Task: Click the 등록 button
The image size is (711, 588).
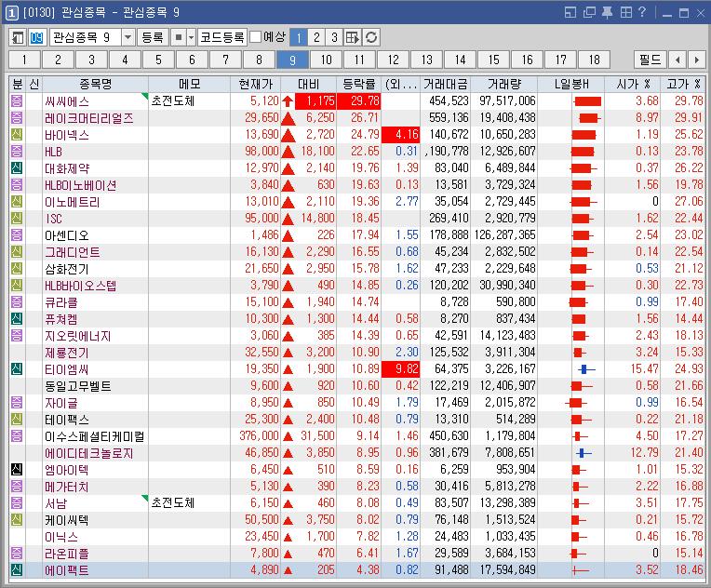Action: 153,37
